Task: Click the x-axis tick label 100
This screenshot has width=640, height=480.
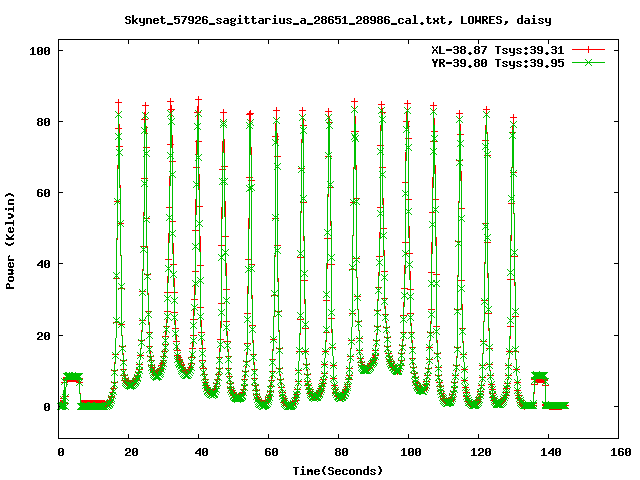Action: (x=411, y=452)
